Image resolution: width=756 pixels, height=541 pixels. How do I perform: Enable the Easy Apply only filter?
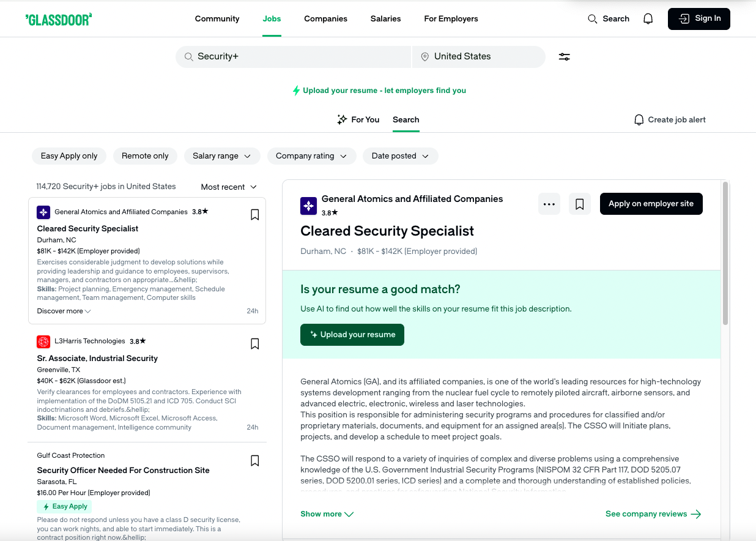coord(69,155)
